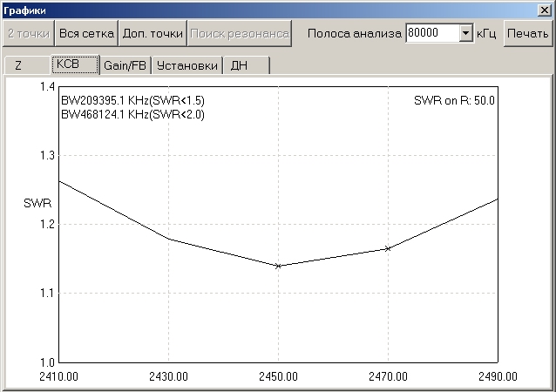556x392 pixels.
Task: Click the grayed "2 точки" button
Action: coord(28,33)
